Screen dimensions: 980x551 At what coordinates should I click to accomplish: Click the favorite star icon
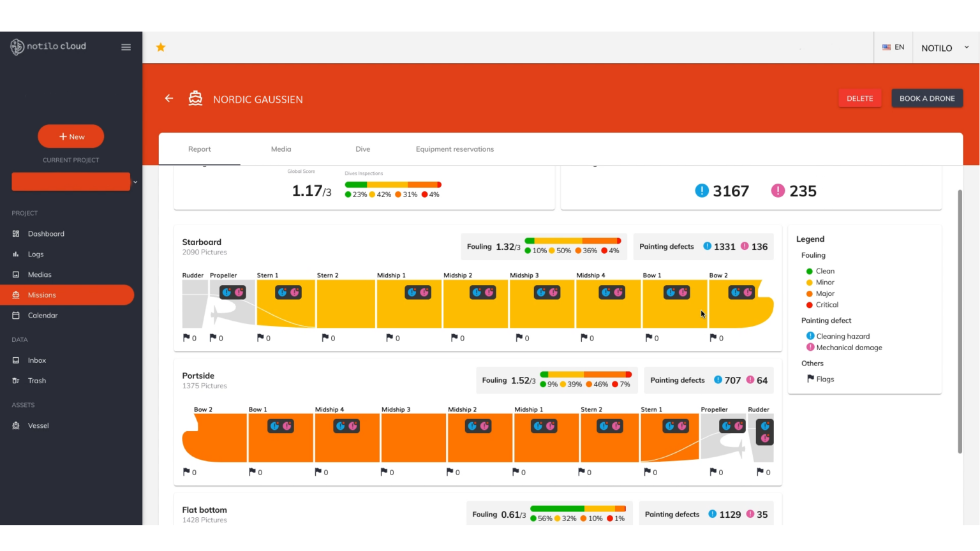tap(161, 47)
